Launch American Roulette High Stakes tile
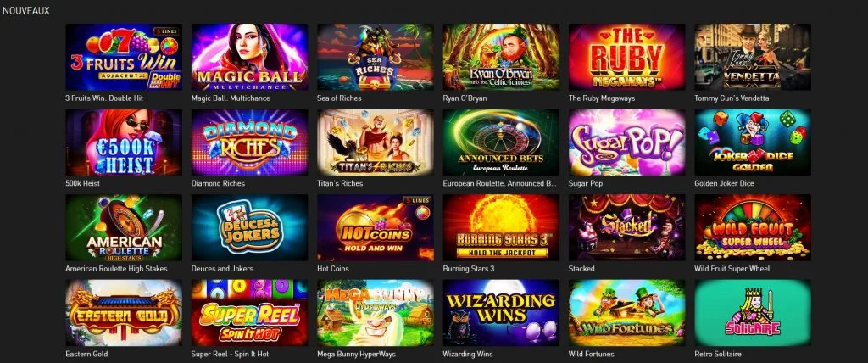 [124, 227]
